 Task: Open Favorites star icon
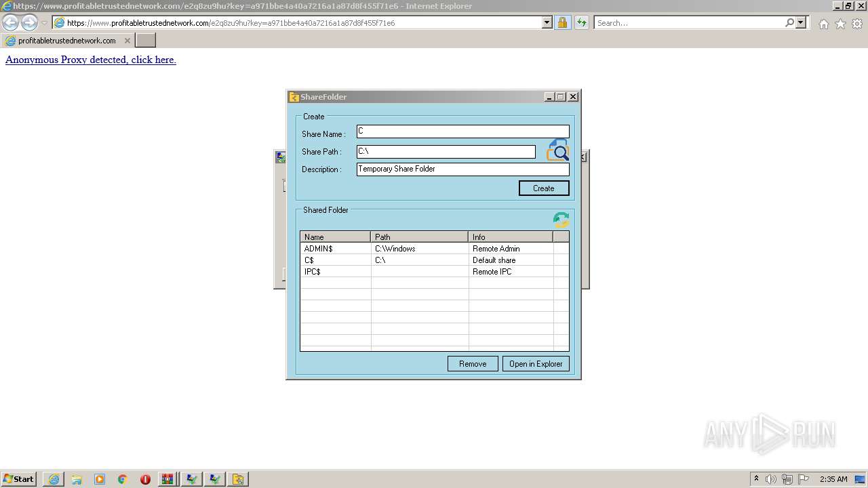click(840, 24)
